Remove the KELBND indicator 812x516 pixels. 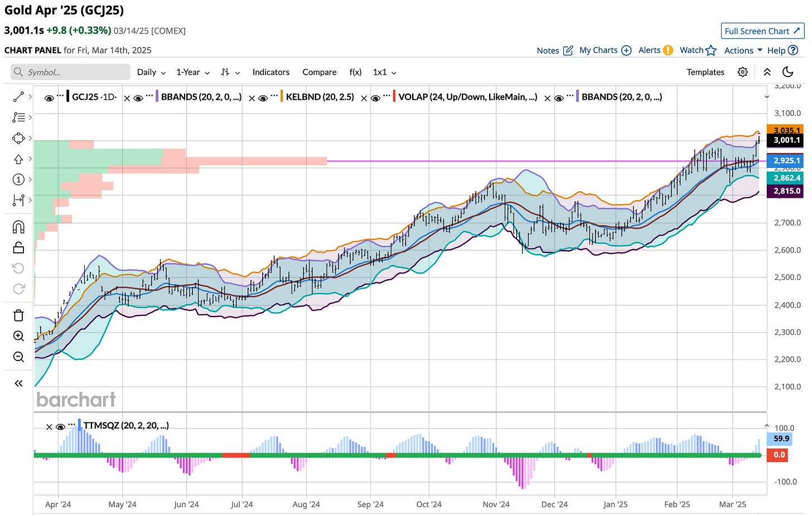[252, 99]
